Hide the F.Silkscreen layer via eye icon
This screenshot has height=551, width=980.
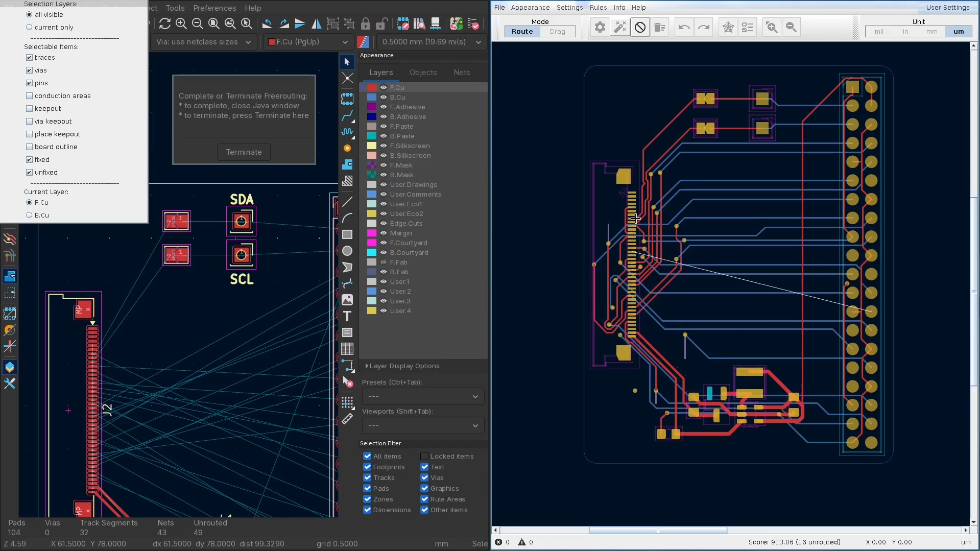pos(384,146)
